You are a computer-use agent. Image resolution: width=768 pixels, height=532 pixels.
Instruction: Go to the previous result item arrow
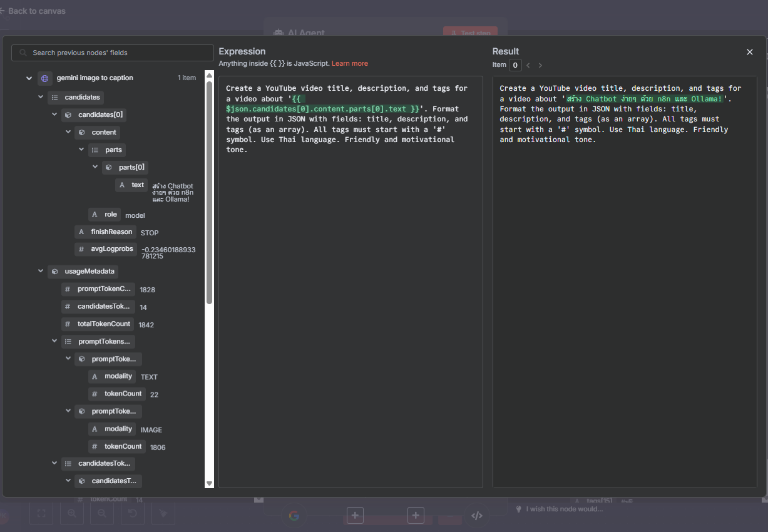pyautogui.click(x=528, y=65)
